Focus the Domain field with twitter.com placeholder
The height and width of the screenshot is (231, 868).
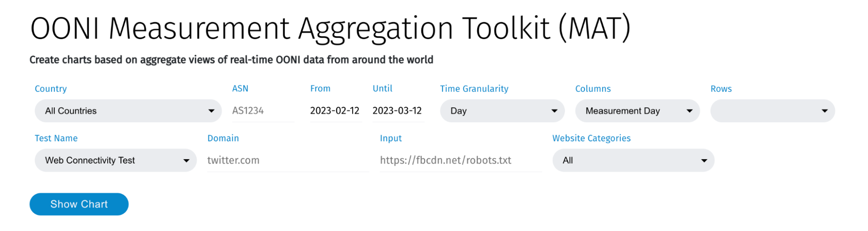pyautogui.click(x=287, y=161)
